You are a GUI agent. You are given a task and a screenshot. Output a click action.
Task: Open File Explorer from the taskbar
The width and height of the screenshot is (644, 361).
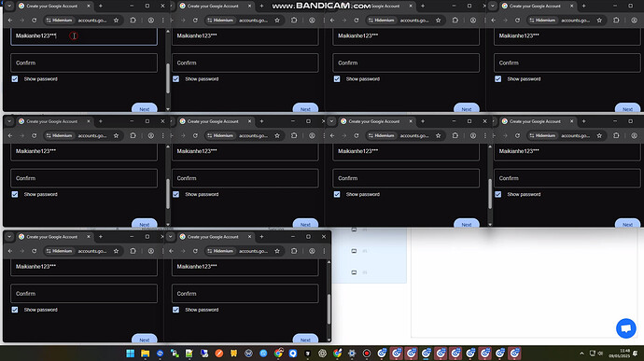pos(145,354)
